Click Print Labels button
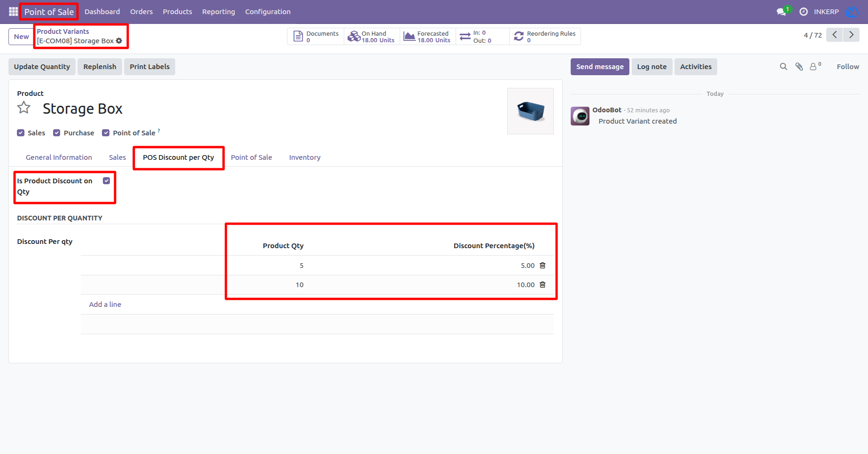Screen dimensions: 868x454 click(150, 67)
